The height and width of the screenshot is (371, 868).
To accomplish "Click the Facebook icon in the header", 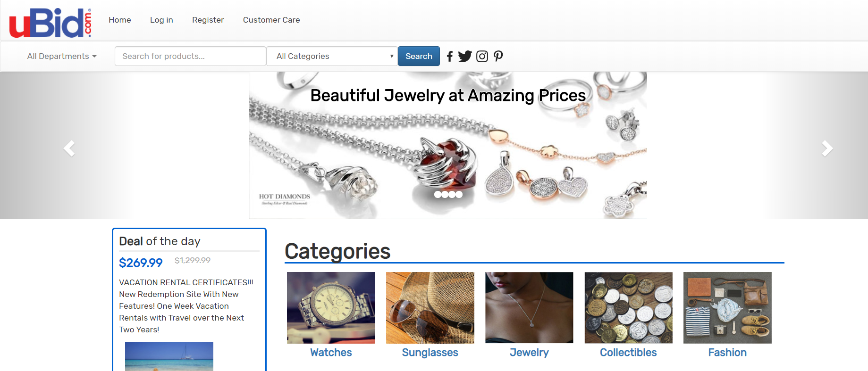I will 450,56.
